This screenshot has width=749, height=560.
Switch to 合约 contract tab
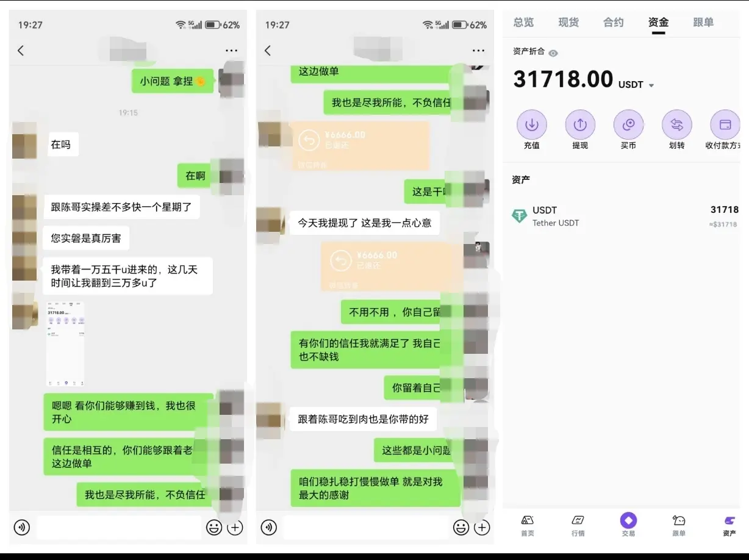tap(614, 23)
